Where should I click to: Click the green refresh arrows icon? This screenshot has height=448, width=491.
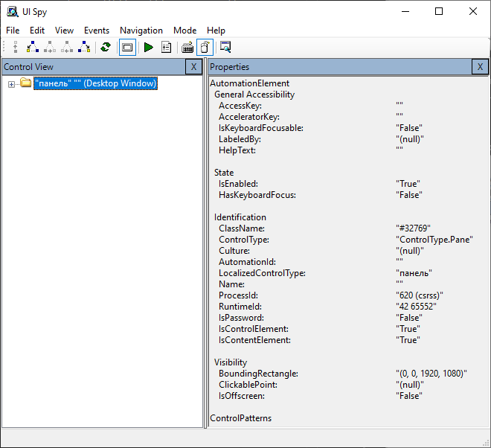click(x=106, y=47)
